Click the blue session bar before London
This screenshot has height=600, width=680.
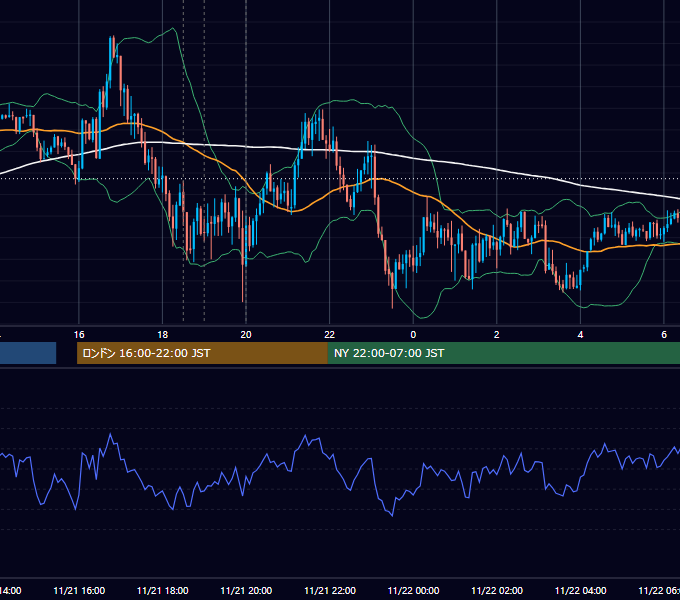pyautogui.click(x=28, y=353)
